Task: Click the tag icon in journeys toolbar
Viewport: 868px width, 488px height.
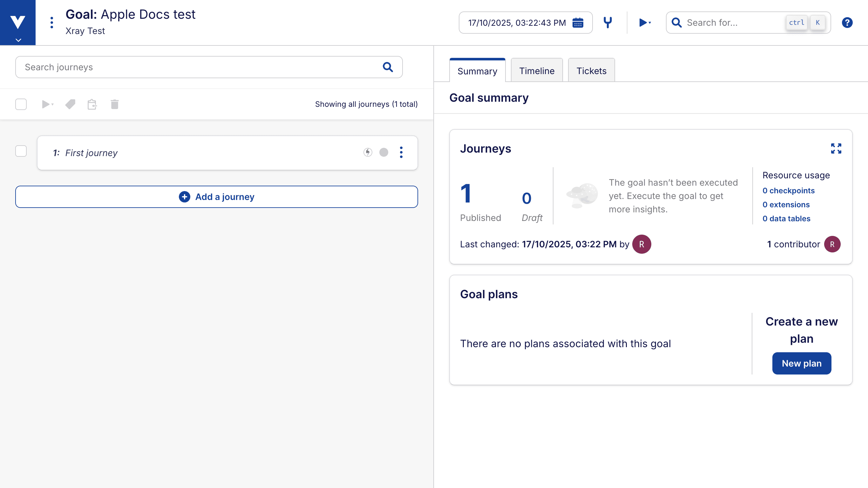Action: [x=70, y=104]
